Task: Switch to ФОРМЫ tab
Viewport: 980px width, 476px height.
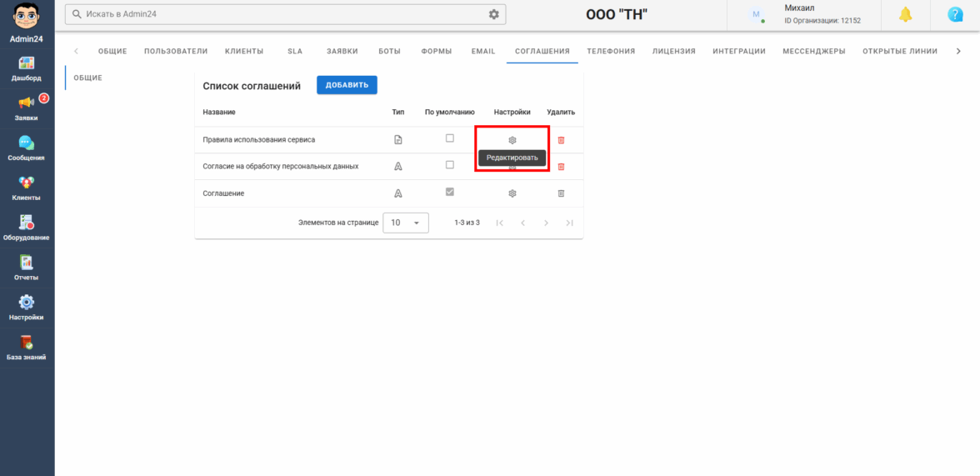Action: pyautogui.click(x=437, y=52)
